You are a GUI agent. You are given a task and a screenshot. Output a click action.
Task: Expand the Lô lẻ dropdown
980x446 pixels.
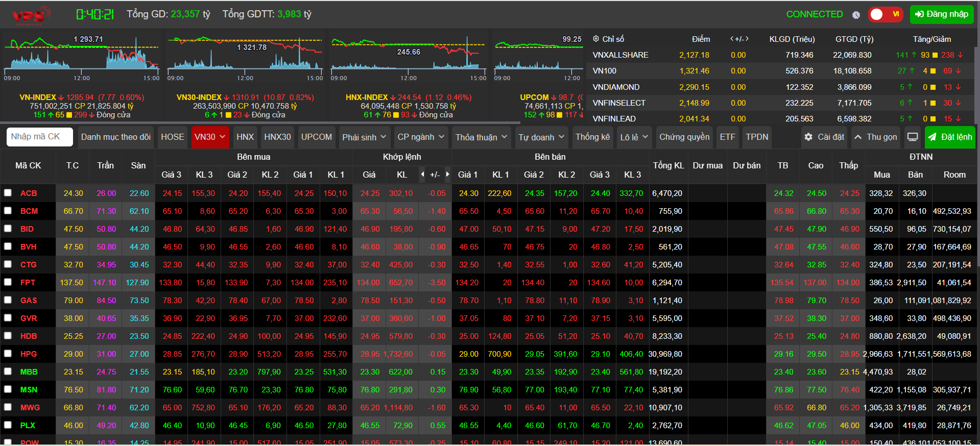(634, 137)
